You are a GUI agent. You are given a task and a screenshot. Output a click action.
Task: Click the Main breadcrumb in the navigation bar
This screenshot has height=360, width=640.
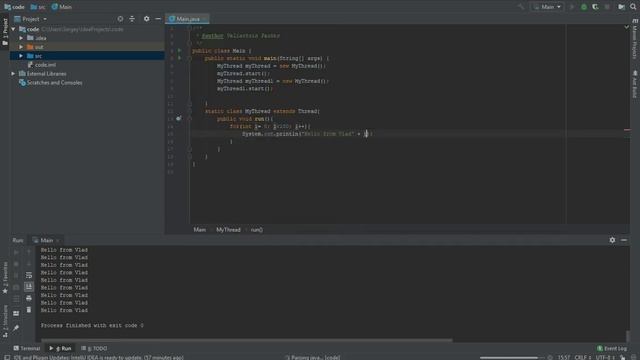(x=62, y=7)
